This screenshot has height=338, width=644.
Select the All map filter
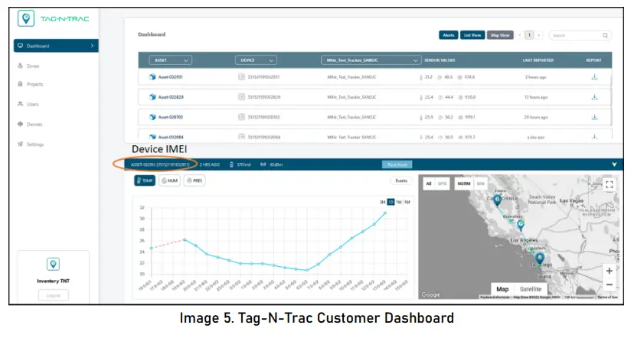click(429, 184)
